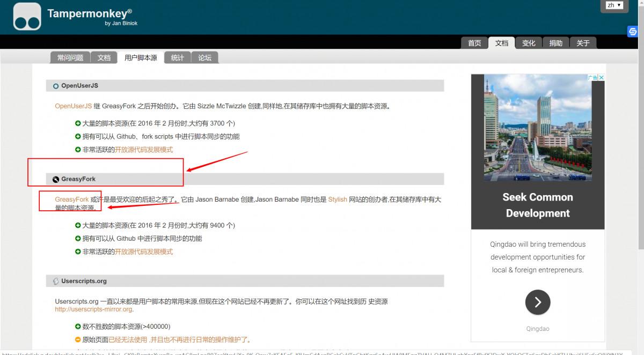The image size is (644, 355).
Task: Click green plus icon beside 数不胜数的脚本资源
Action: [x=78, y=326]
